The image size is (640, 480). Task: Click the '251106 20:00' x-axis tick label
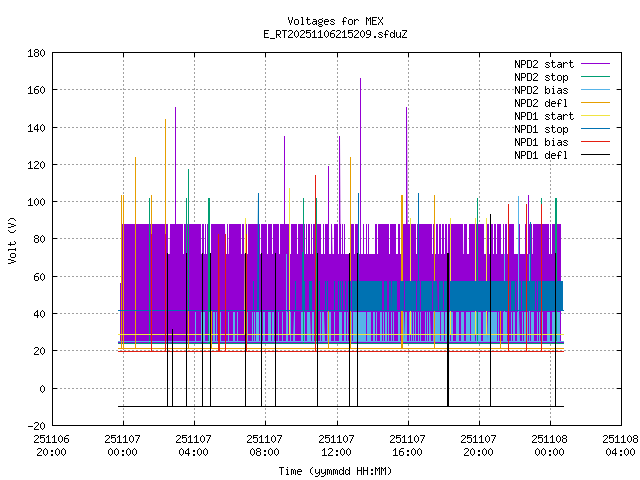(51, 445)
